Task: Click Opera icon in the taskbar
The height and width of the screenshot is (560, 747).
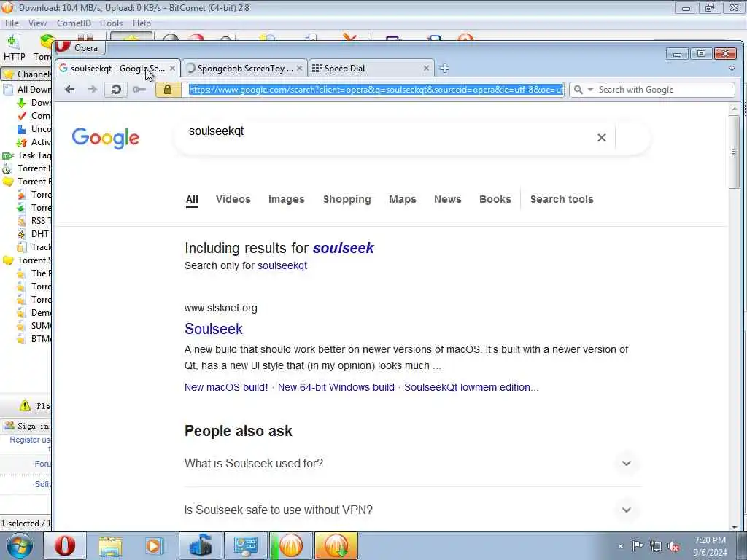Action: pos(65,545)
